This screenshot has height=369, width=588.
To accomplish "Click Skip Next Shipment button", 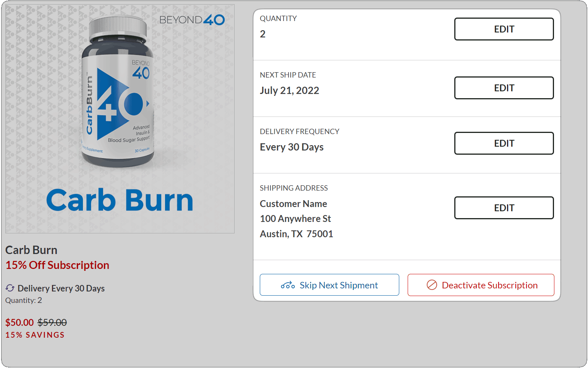I will [329, 285].
